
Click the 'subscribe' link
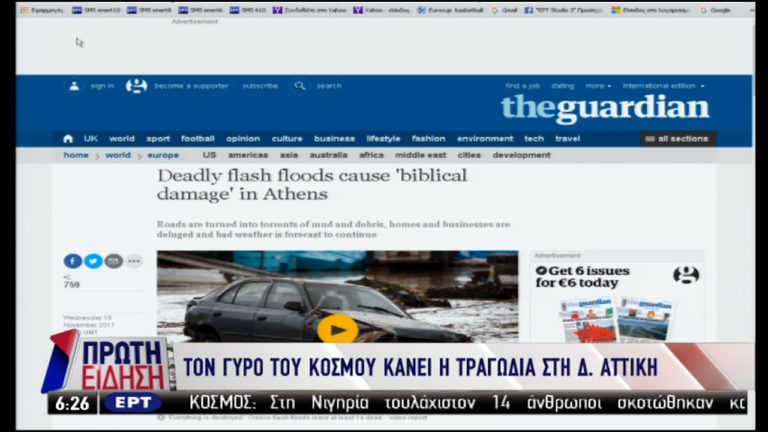click(260, 86)
